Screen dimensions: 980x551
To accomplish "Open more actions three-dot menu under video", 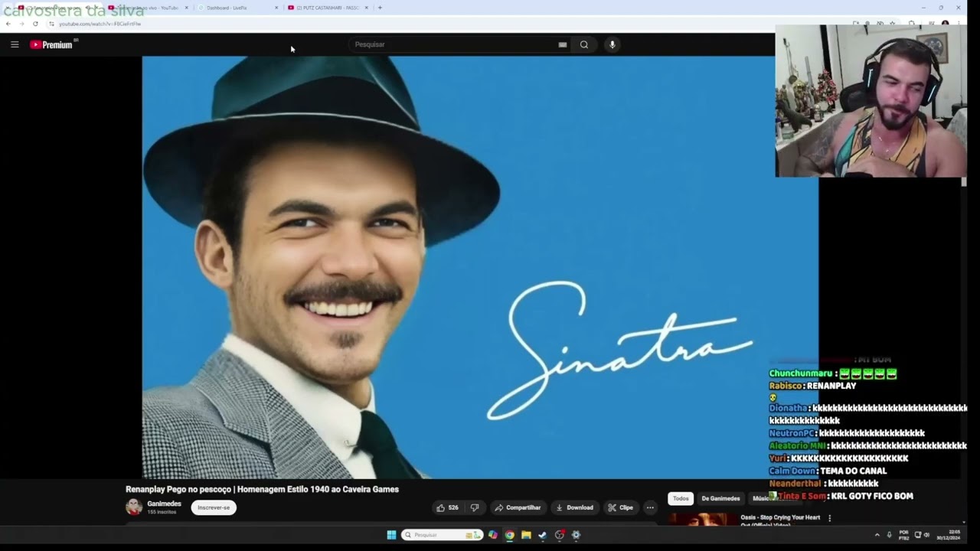I will pos(650,507).
